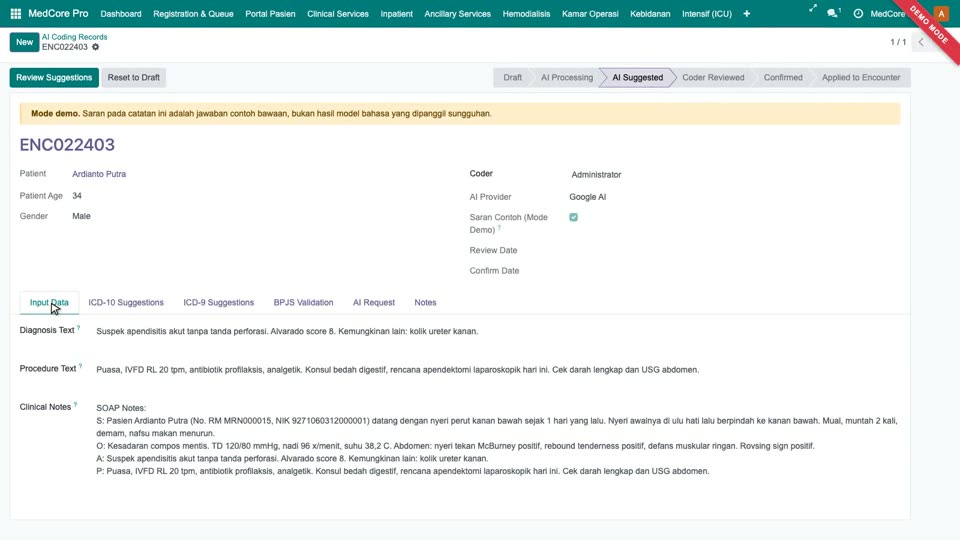The height and width of the screenshot is (540, 960).
Task: Open Clinical Services menu
Action: pyautogui.click(x=338, y=13)
